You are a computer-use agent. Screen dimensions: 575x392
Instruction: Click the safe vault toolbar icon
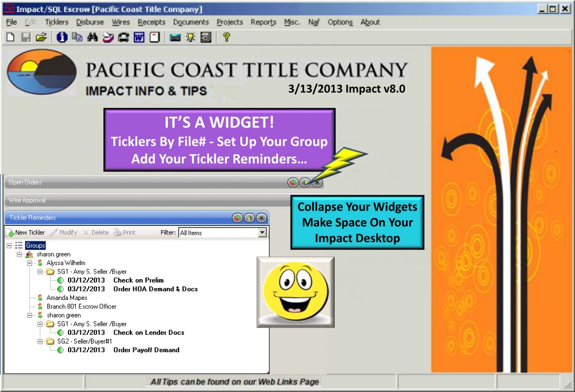coord(206,37)
